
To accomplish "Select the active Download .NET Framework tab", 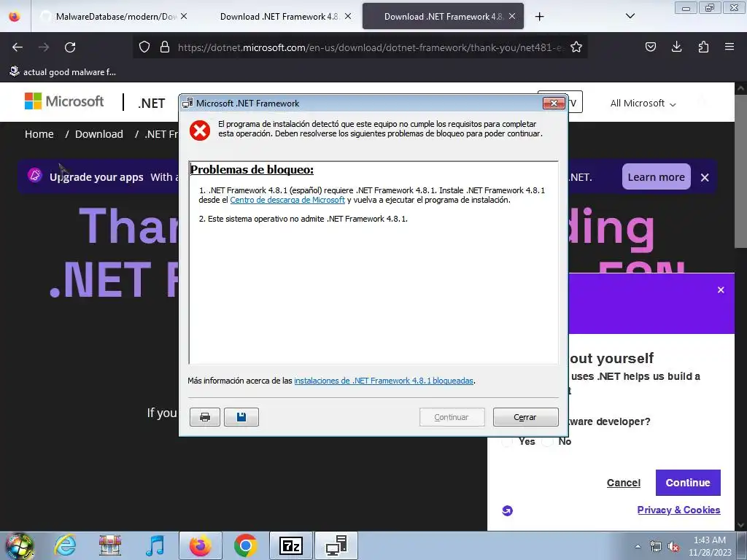I will (x=443, y=17).
